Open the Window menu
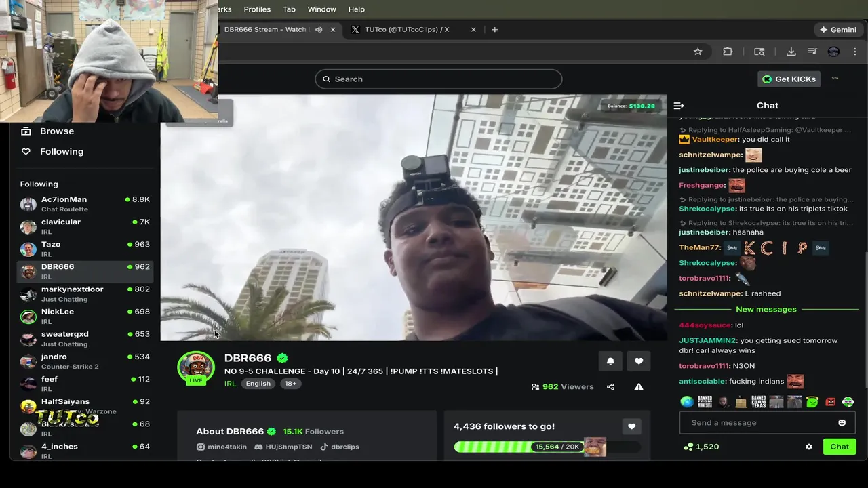The height and width of the screenshot is (488, 868). tap(321, 9)
